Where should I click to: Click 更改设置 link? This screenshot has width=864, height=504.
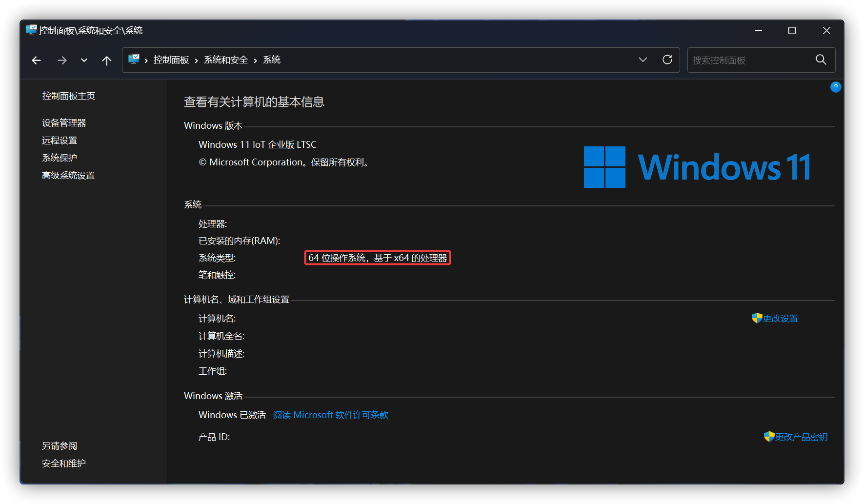pyautogui.click(x=781, y=319)
